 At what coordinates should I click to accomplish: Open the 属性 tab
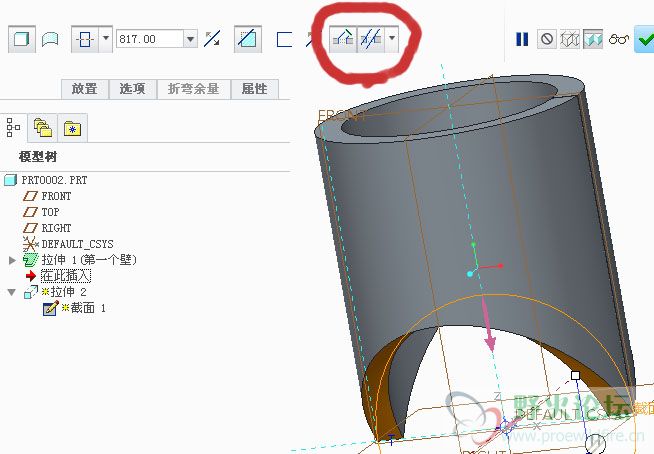point(254,89)
